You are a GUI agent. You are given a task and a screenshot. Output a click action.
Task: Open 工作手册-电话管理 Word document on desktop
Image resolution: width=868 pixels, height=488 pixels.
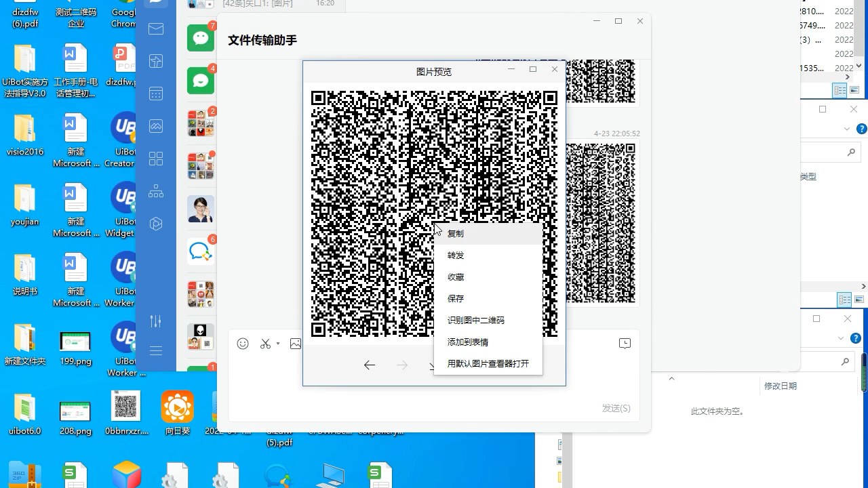pos(75,71)
